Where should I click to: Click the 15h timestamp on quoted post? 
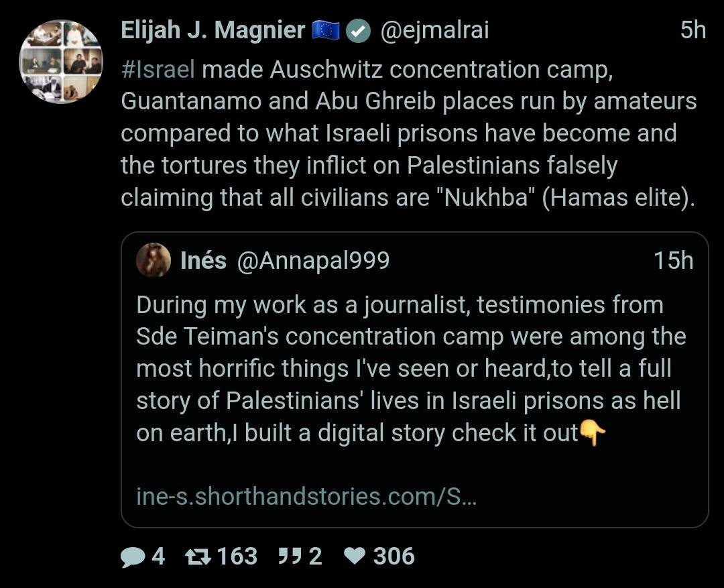coord(673,260)
